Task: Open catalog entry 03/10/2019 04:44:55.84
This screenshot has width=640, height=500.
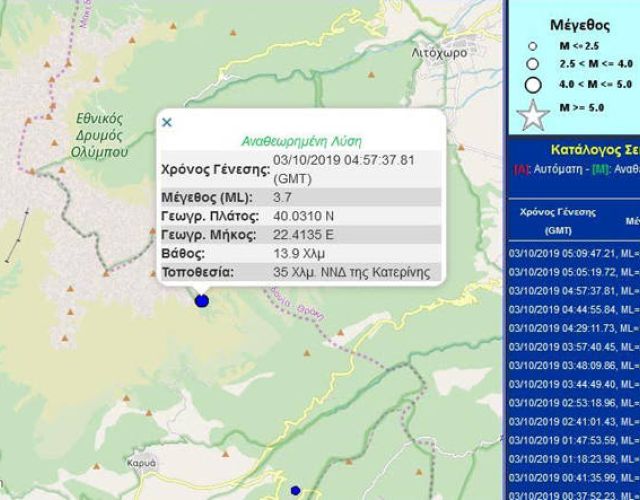Action: click(x=574, y=309)
